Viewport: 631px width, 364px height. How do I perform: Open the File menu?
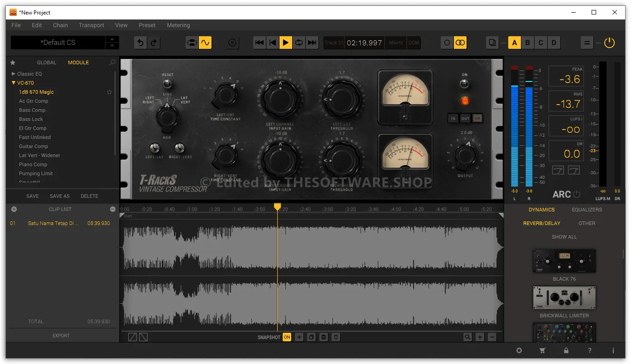16,25
